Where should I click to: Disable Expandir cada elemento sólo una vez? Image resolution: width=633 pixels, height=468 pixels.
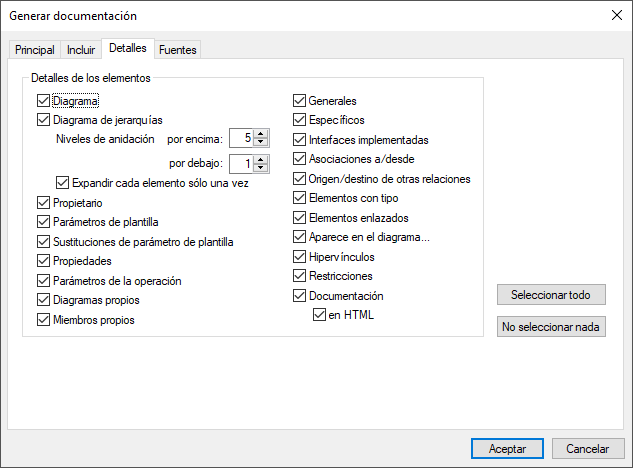[63, 182]
